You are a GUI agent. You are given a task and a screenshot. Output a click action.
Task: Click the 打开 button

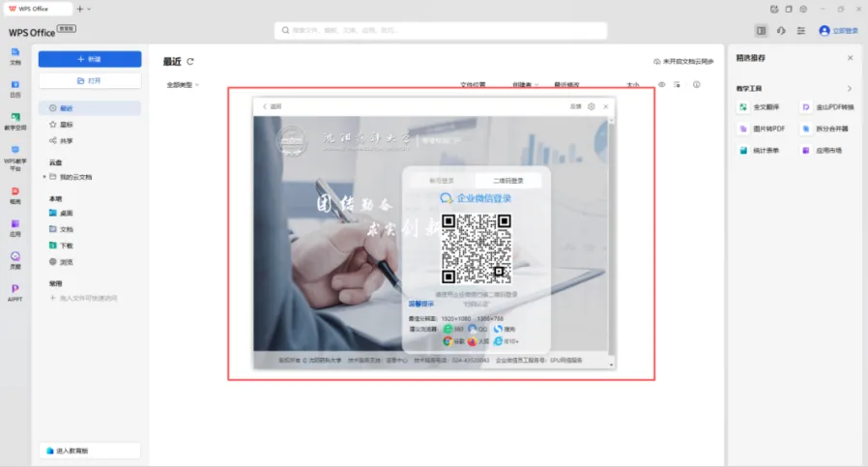(90, 81)
